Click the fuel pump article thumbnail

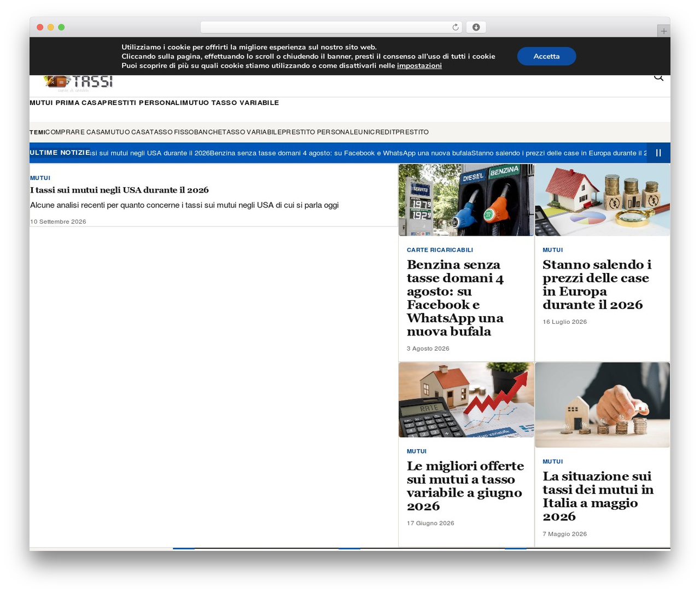tap(466, 200)
